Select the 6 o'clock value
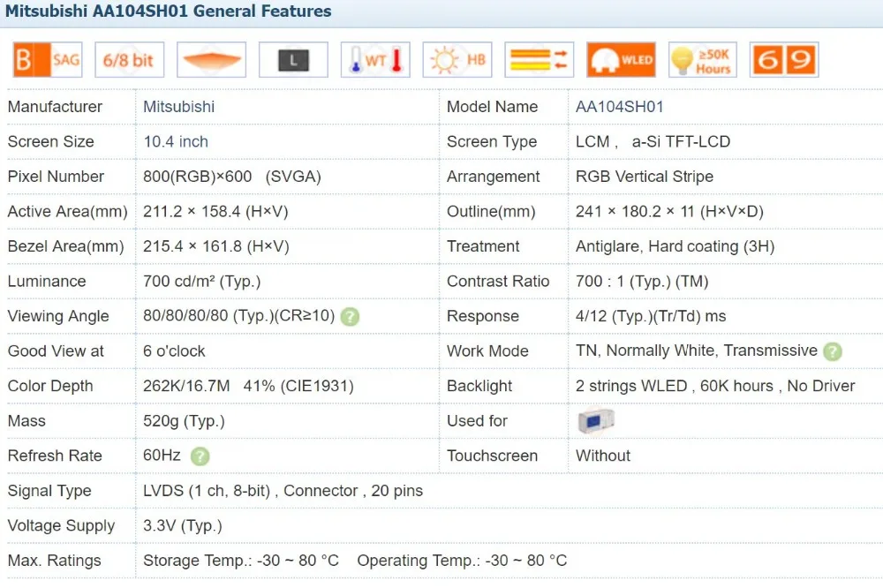Image resolution: width=883 pixels, height=588 pixels. pyautogui.click(x=174, y=351)
